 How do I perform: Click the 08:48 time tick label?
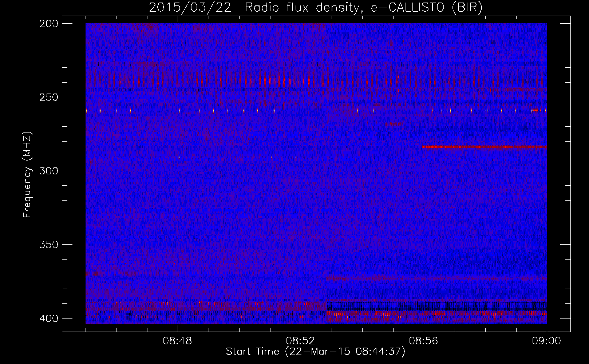point(178,341)
